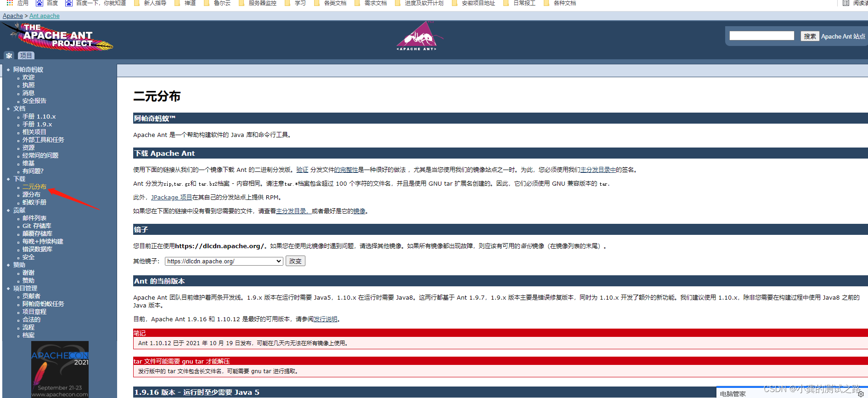The width and height of the screenshot is (868, 398).
Task: Open the 进度及软开计划 bookmark folder
Action: (x=419, y=3)
